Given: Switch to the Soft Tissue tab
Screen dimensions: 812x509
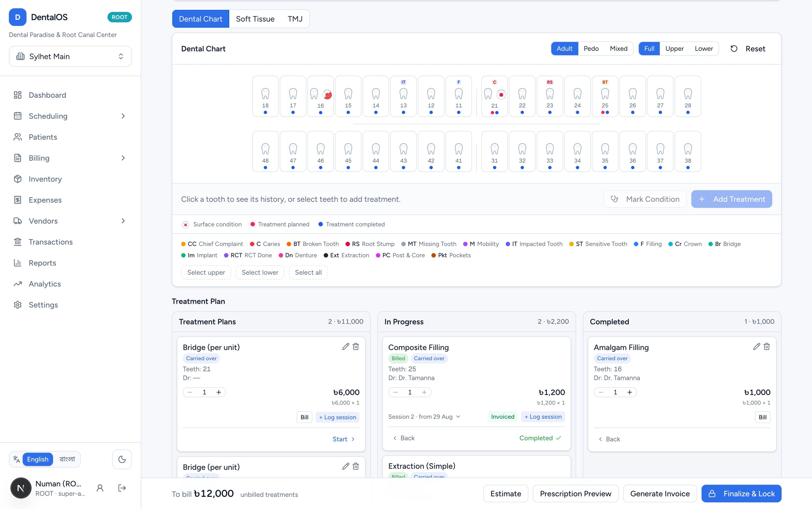Looking at the screenshot, I should (255, 19).
